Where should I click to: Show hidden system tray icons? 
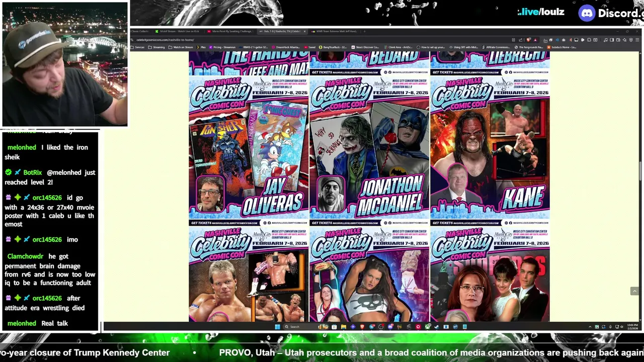click(590, 327)
